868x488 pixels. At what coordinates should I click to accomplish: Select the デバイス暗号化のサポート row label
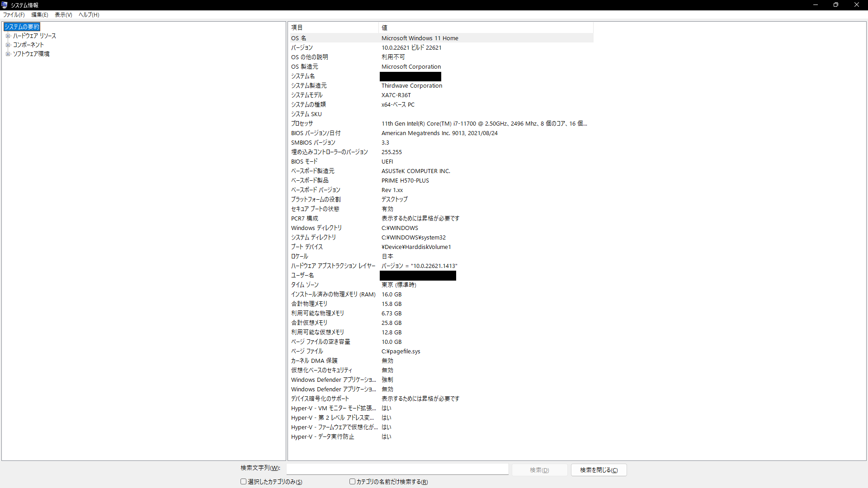click(x=320, y=399)
